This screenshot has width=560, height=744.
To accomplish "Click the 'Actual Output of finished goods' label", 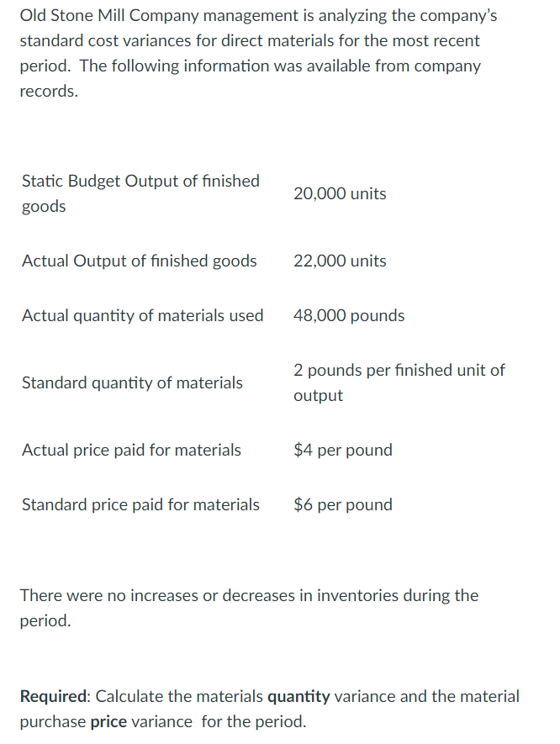I will tap(139, 261).
